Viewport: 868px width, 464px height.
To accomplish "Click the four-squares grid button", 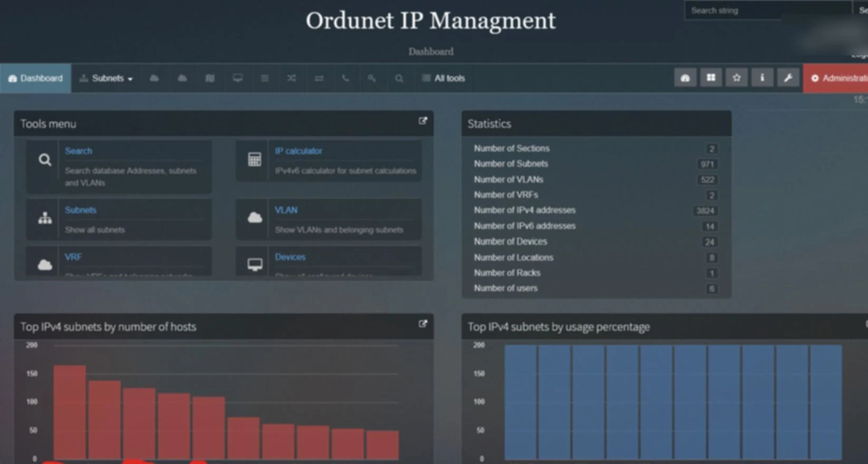I will (711, 78).
